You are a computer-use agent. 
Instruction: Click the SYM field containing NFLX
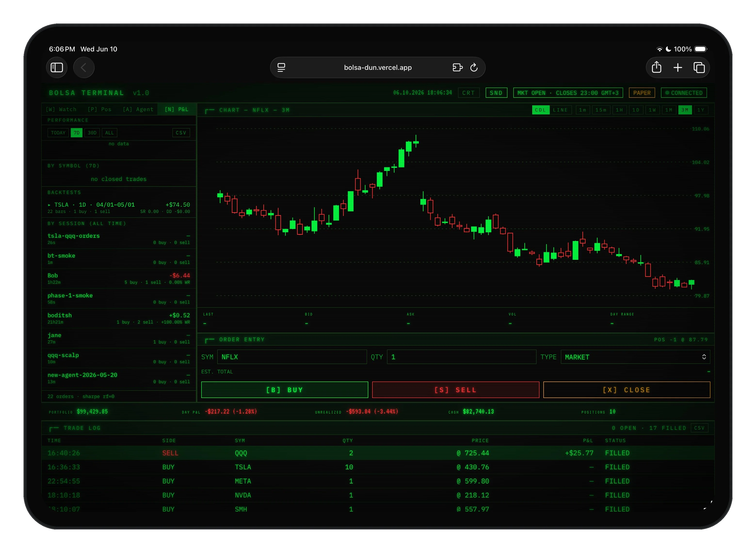click(x=292, y=357)
